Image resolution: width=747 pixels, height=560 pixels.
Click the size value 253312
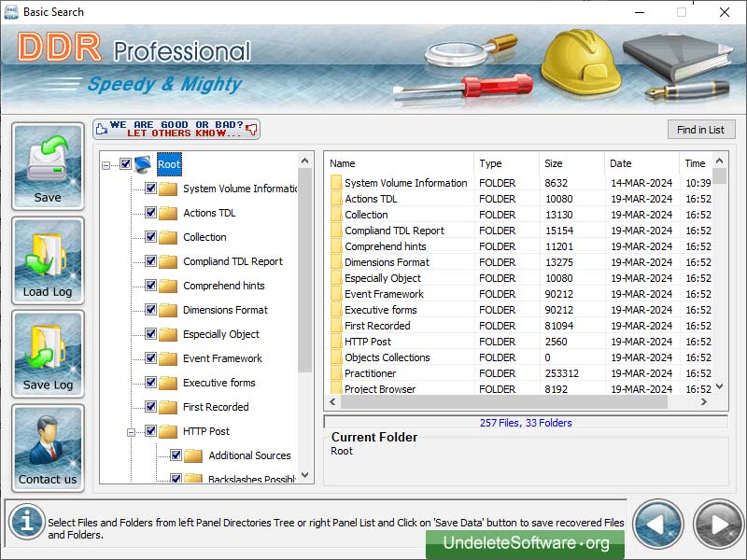click(x=562, y=373)
